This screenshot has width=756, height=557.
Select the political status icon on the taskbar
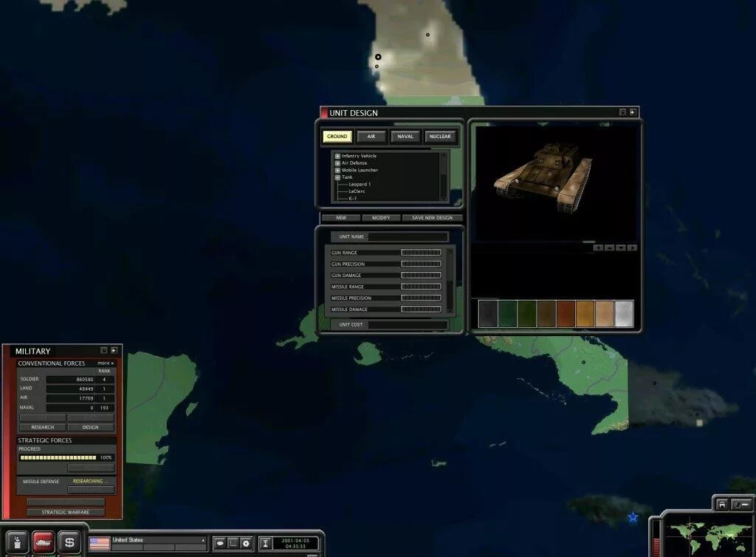[x=16, y=543]
